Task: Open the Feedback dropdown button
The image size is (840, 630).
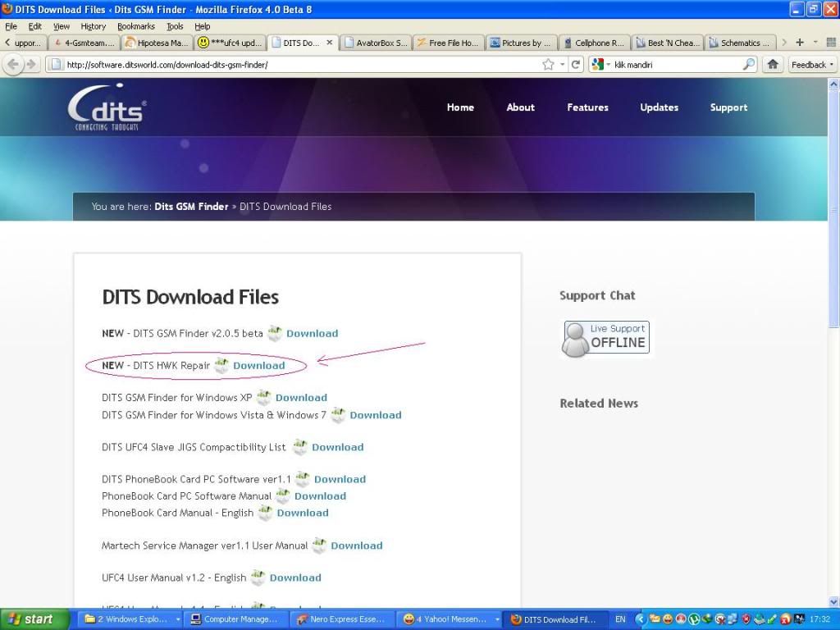Action: [x=812, y=64]
